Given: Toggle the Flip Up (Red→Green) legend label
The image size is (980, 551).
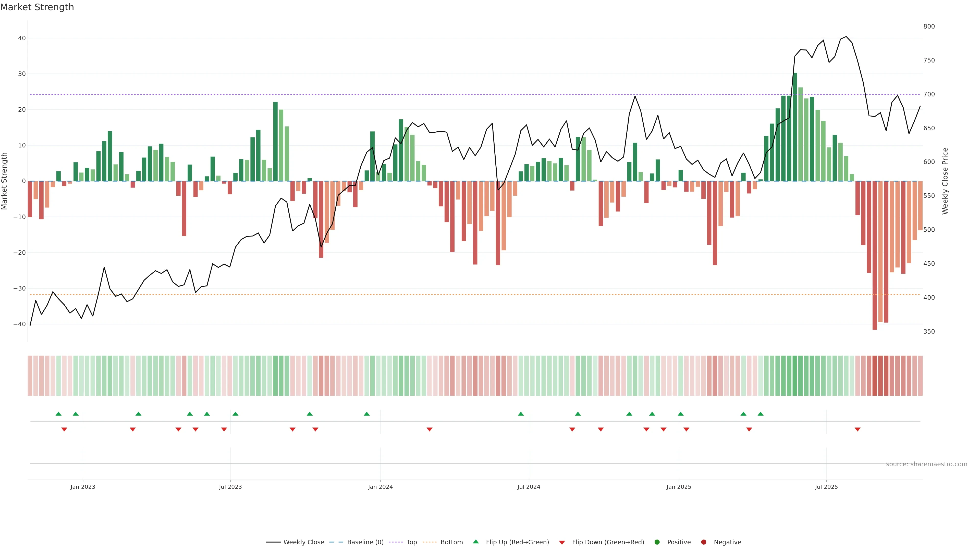Looking at the screenshot, I should [517, 542].
